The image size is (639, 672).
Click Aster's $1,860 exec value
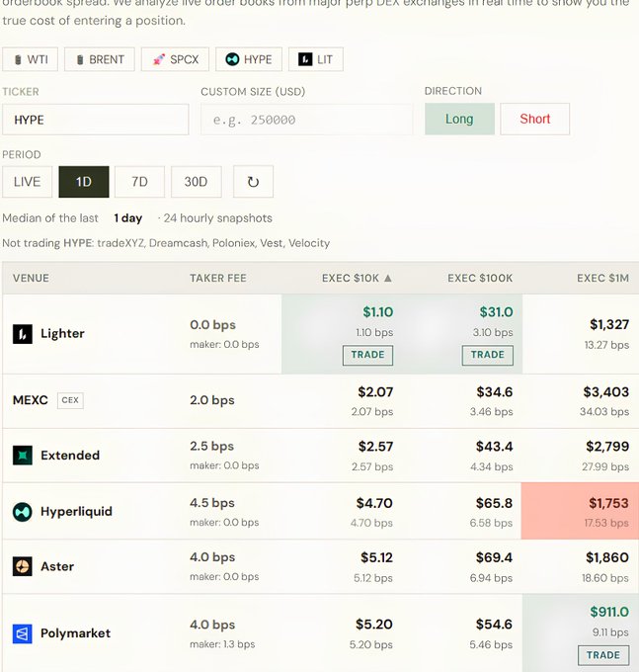click(607, 558)
